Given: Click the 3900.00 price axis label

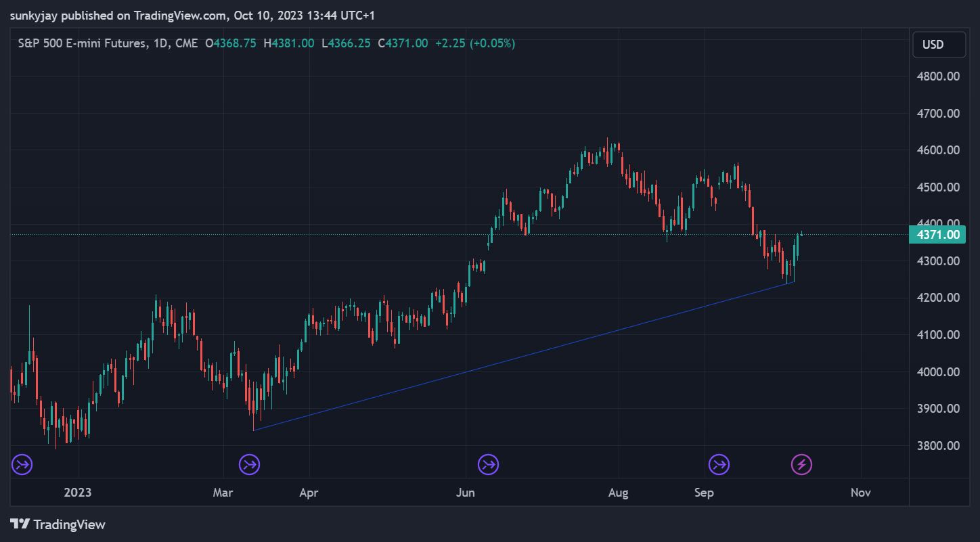Looking at the screenshot, I should [937, 409].
